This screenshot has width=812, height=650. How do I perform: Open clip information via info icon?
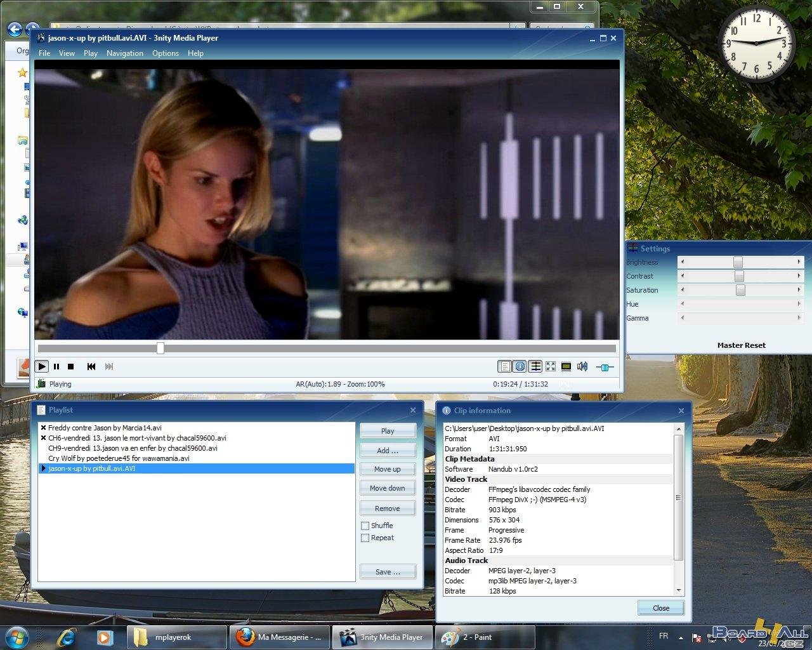point(520,366)
